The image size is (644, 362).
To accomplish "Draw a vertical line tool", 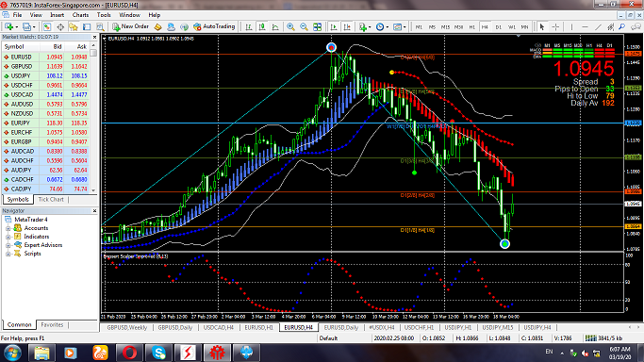I will pos(571,26).
